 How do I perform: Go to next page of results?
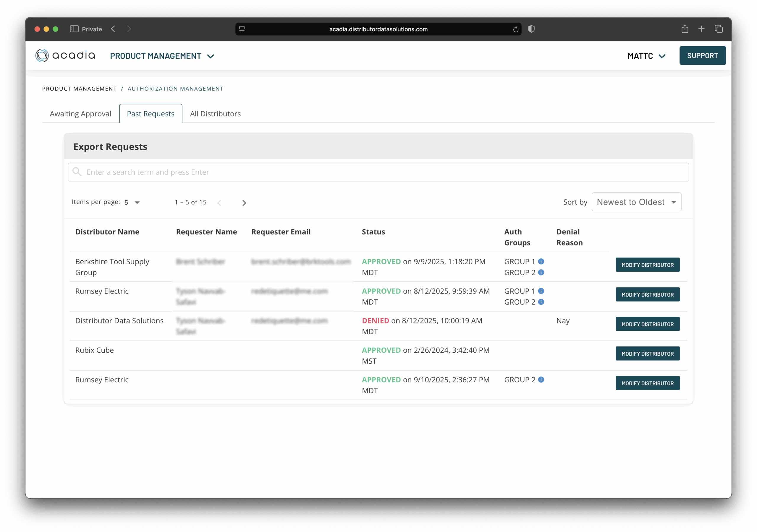point(244,203)
